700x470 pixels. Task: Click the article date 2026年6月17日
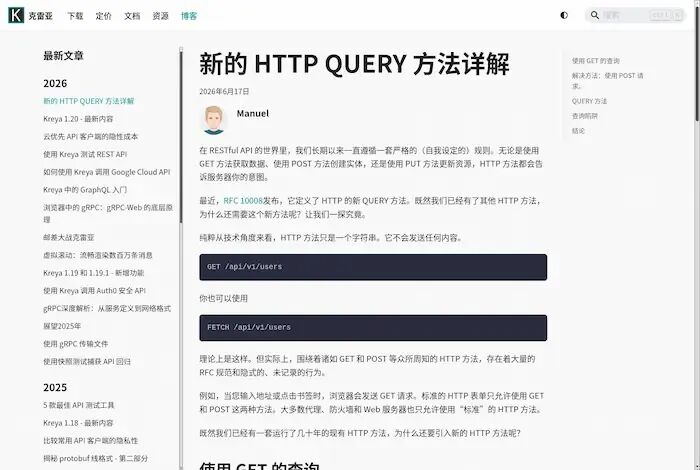point(224,92)
